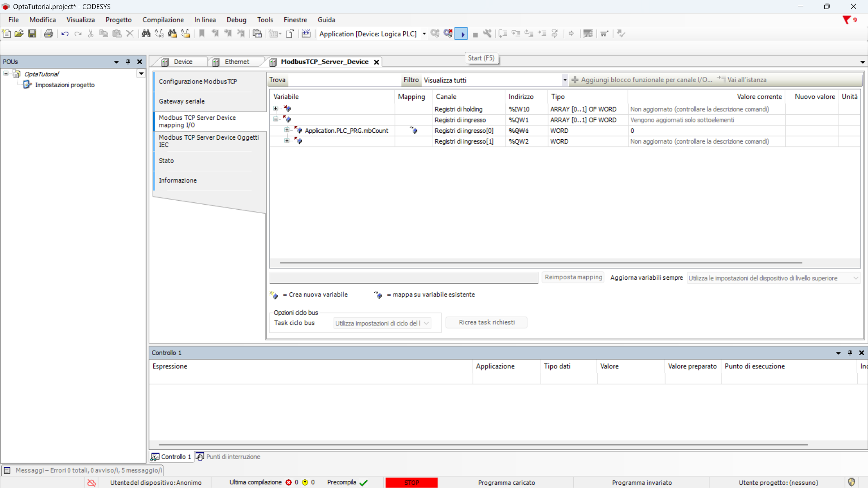This screenshot has height=488, width=868.
Task: Open the Filtro Visualizza tutti dropdown
Action: tap(565, 80)
